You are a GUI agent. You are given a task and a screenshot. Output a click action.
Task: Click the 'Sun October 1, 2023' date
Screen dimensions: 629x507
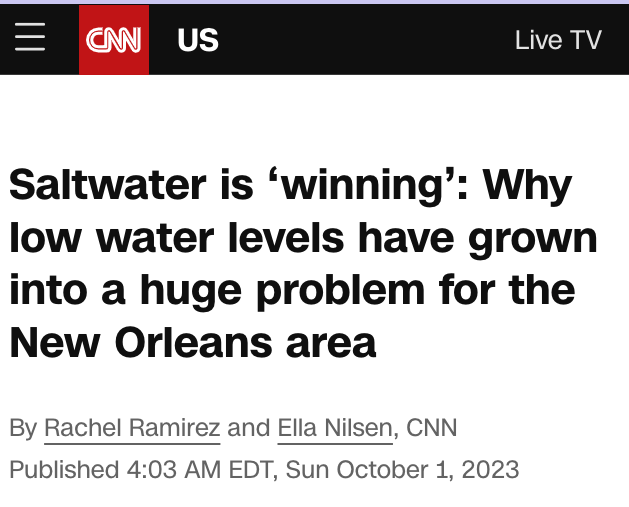[403, 469]
